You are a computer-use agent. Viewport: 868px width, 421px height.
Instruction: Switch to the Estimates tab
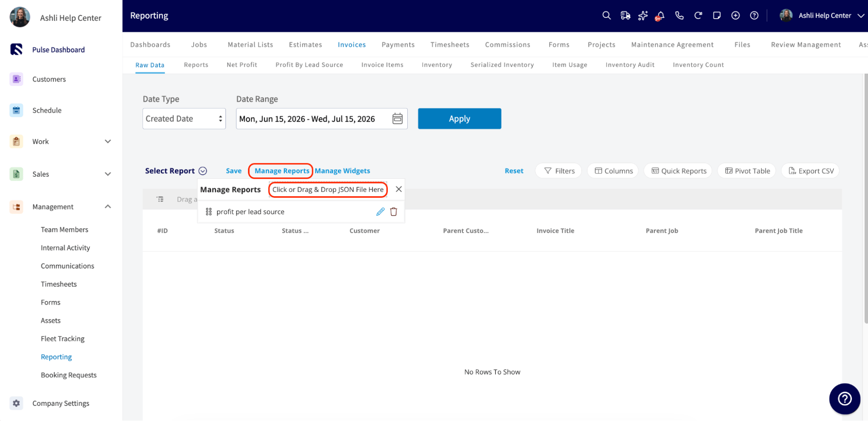tap(305, 45)
